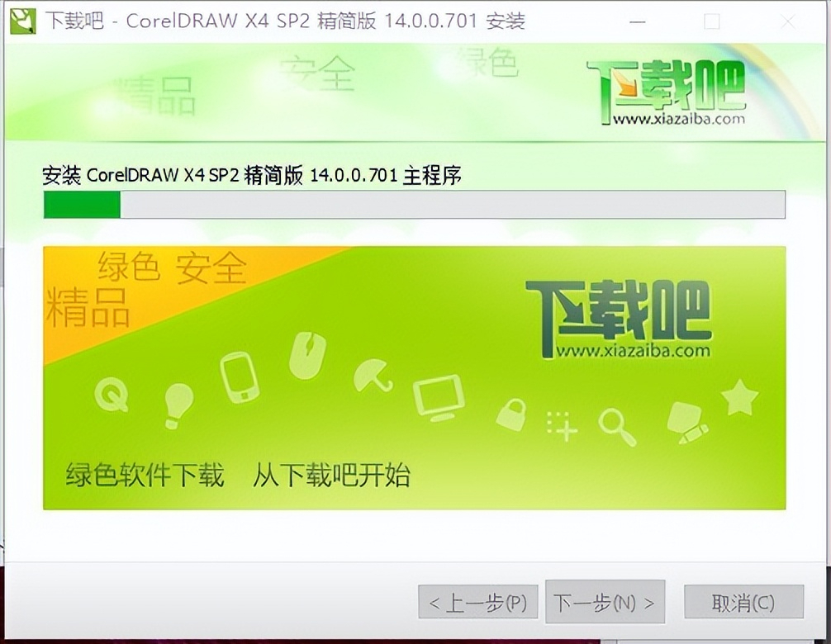The image size is (831, 644).
Task: Click www.xiazaiba.com in the green advertisement
Action: 633,351
